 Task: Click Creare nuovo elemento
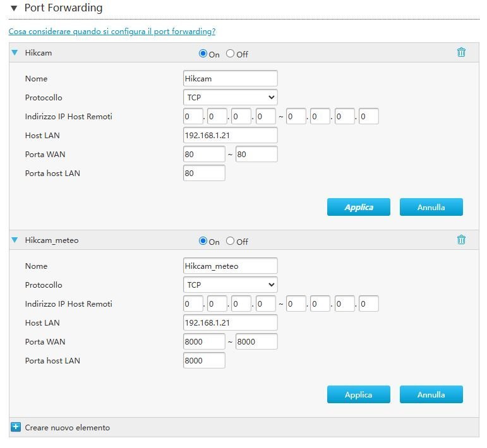67,427
